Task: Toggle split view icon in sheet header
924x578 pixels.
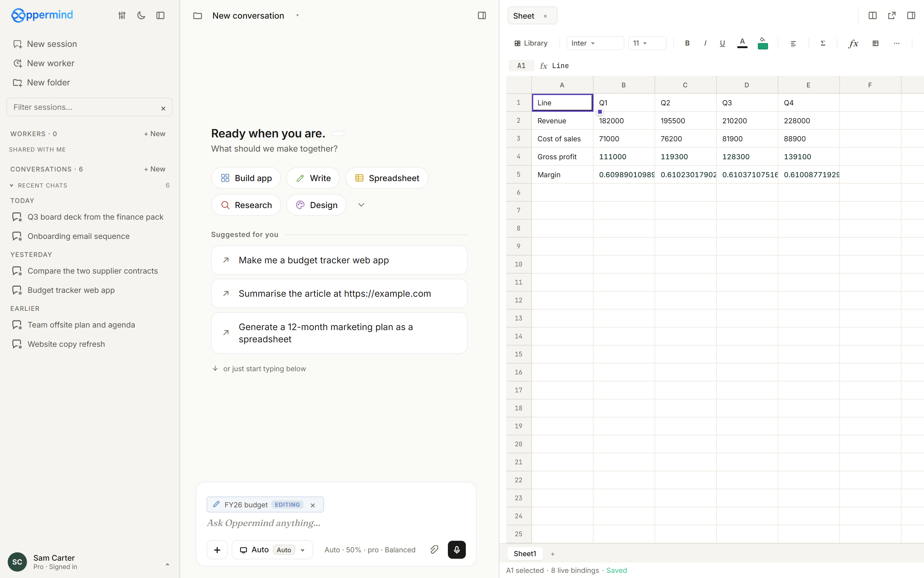Action: coord(872,15)
